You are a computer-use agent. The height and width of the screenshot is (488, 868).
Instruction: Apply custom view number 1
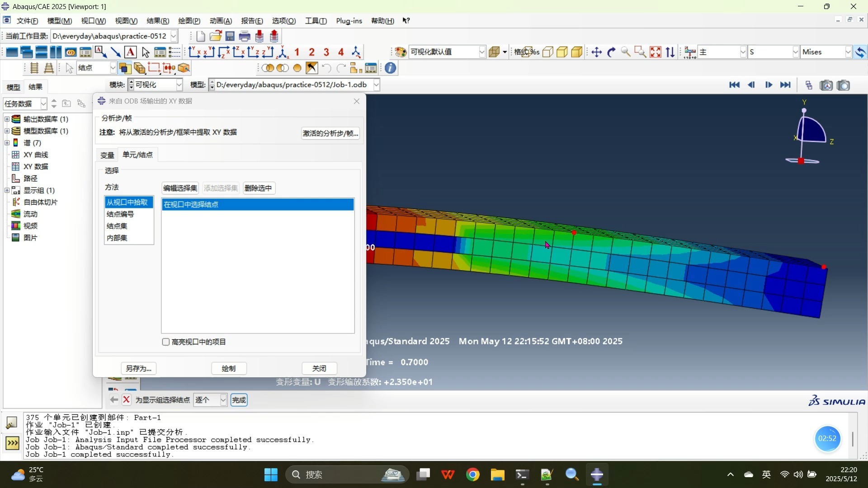(x=297, y=52)
